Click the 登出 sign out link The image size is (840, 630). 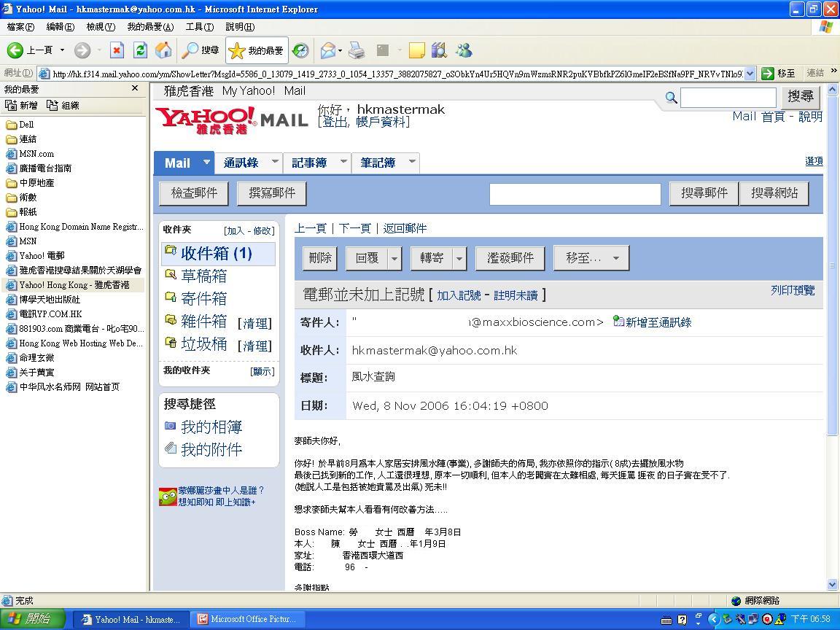click(x=334, y=122)
